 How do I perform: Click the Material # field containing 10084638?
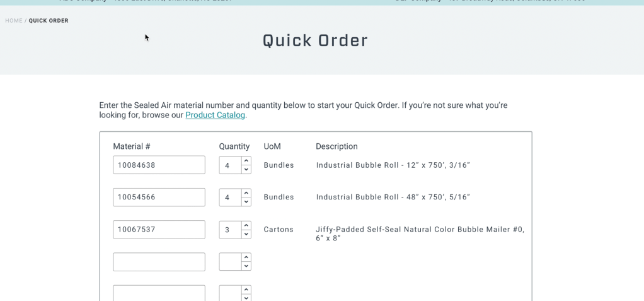(159, 165)
